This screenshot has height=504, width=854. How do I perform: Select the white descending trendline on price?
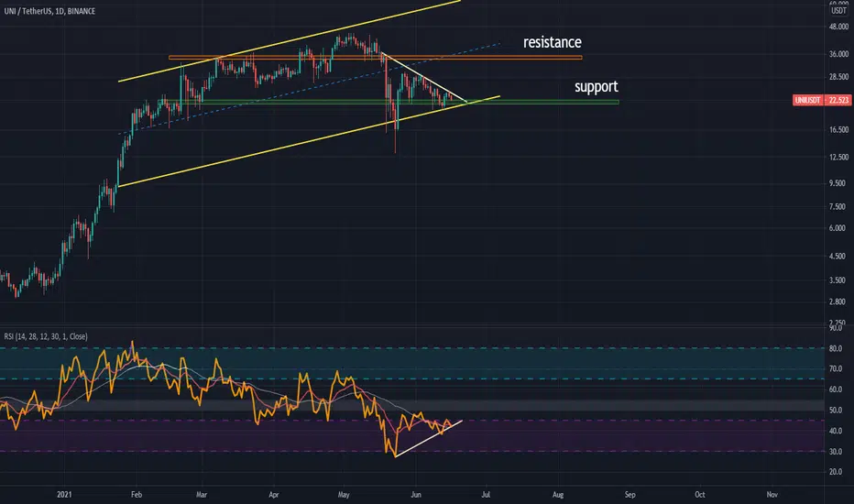click(x=423, y=77)
